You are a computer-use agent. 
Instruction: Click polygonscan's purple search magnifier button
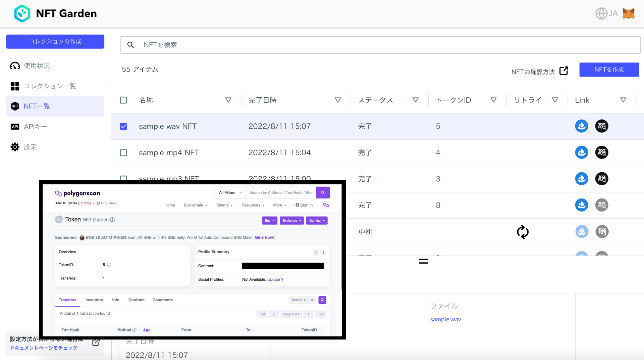click(x=323, y=192)
